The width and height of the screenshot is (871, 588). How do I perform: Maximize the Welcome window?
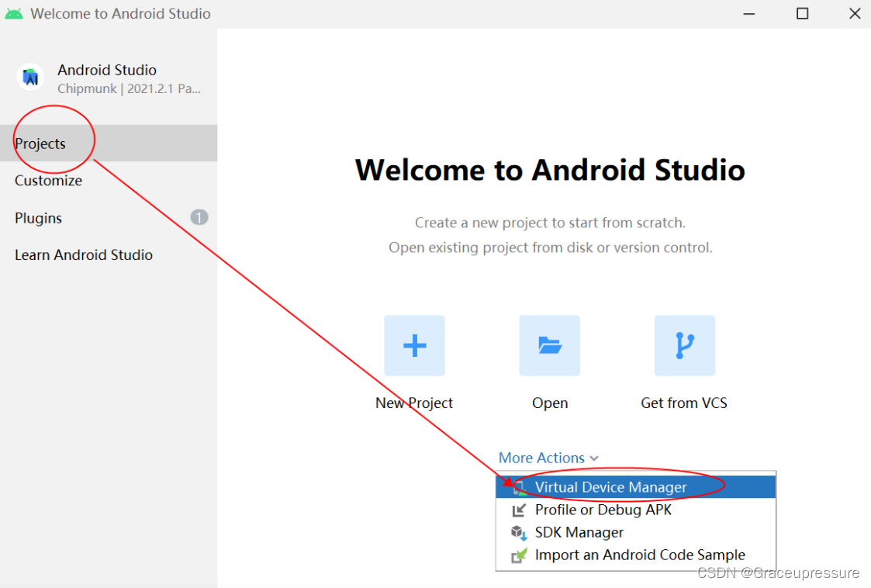(802, 13)
